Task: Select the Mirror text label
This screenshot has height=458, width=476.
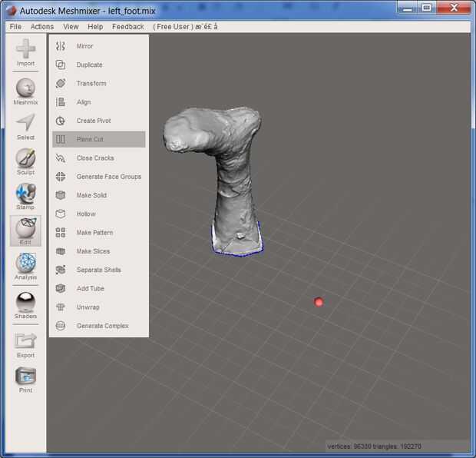Action: click(84, 46)
